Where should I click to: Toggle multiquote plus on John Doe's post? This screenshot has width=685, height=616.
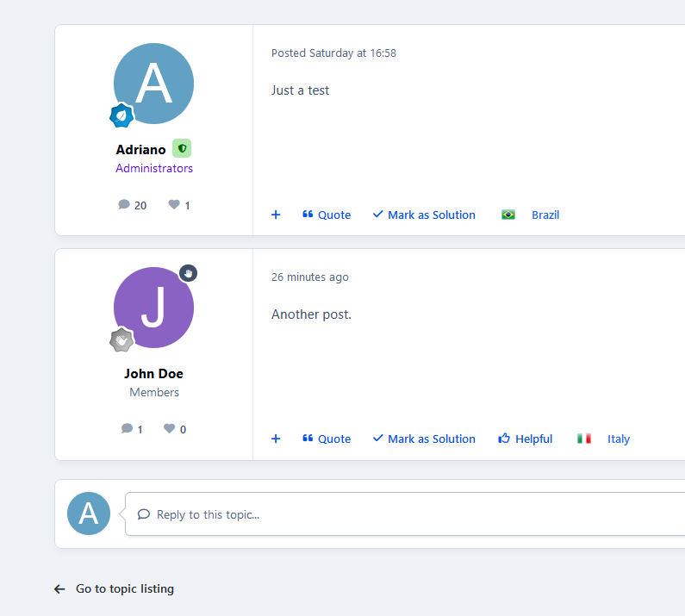pyautogui.click(x=276, y=439)
